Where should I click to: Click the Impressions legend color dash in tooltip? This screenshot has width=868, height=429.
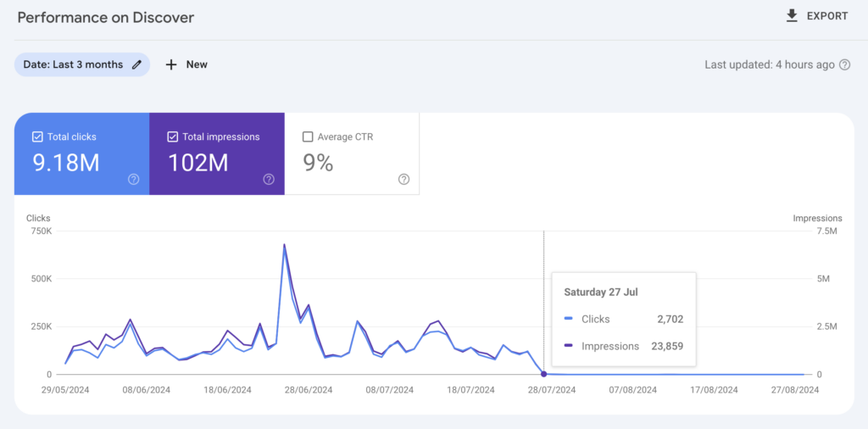pos(569,346)
